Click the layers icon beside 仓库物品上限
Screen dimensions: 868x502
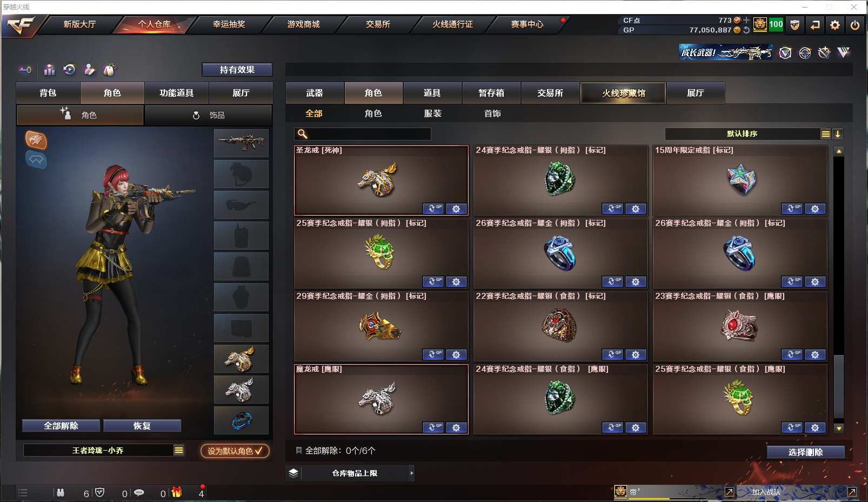point(293,473)
